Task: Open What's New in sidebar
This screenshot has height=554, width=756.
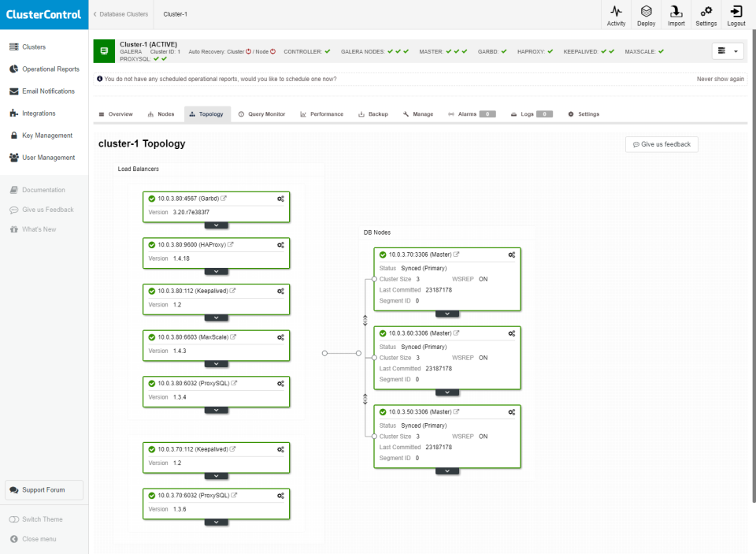Action: [33, 229]
